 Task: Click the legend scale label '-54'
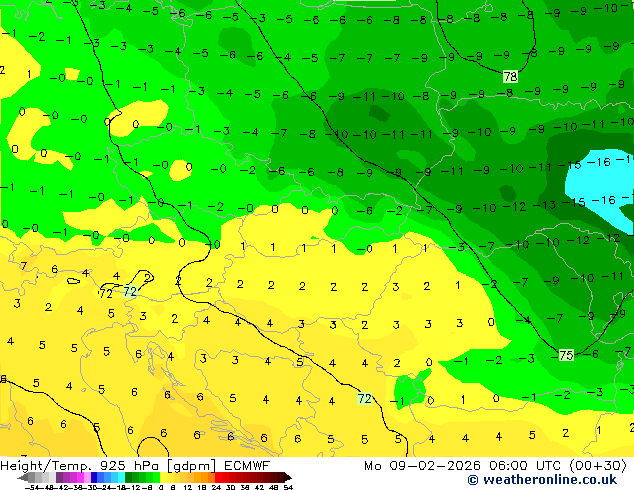(x=32, y=487)
